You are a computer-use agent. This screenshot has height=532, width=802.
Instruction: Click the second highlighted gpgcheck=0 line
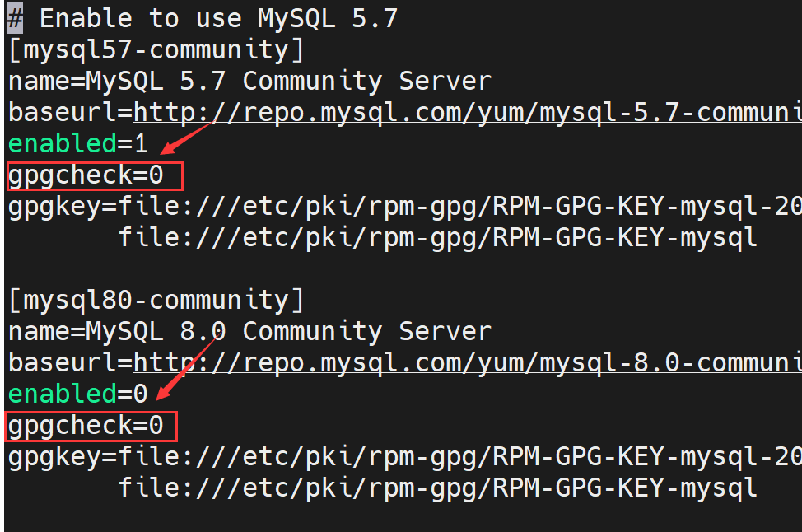coord(86,426)
